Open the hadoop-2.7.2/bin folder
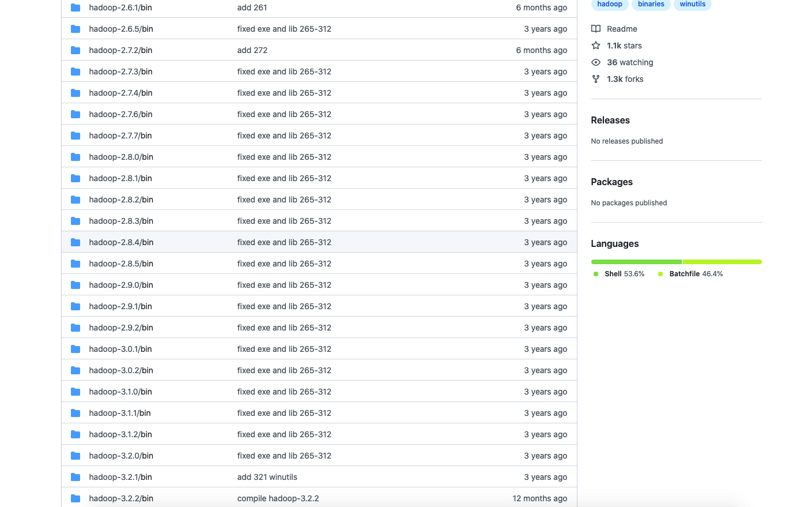The width and height of the screenshot is (812, 507). tap(120, 50)
